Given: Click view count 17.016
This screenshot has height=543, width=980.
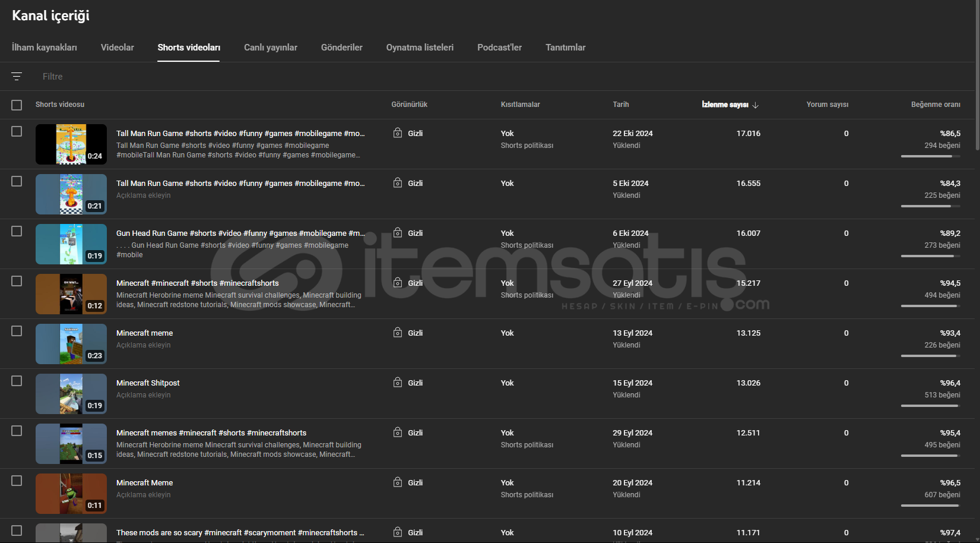Looking at the screenshot, I should click(x=749, y=134).
